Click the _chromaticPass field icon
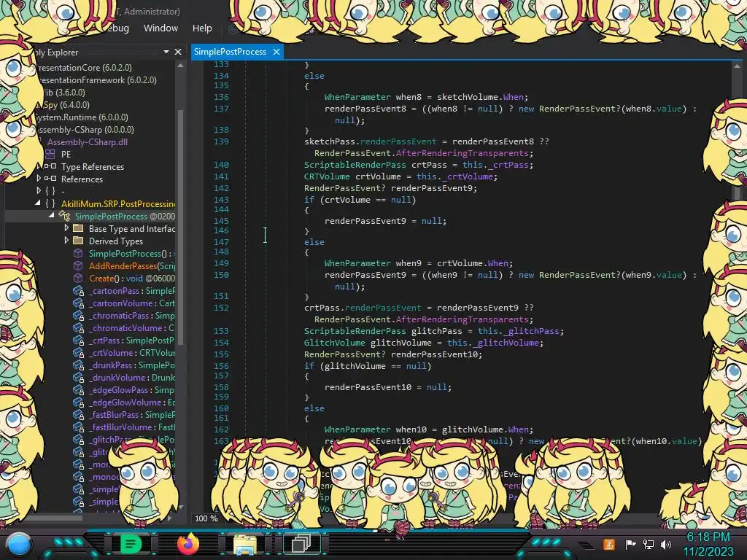 (x=79, y=316)
